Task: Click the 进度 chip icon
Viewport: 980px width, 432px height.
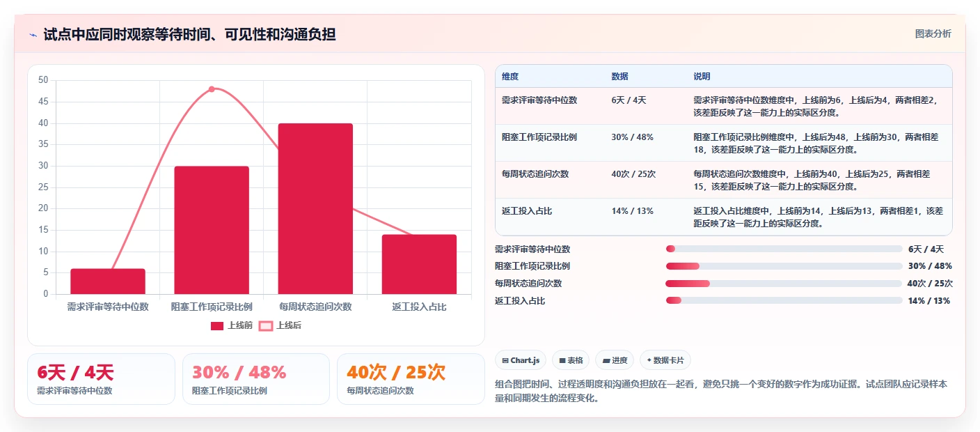Action: pos(606,360)
